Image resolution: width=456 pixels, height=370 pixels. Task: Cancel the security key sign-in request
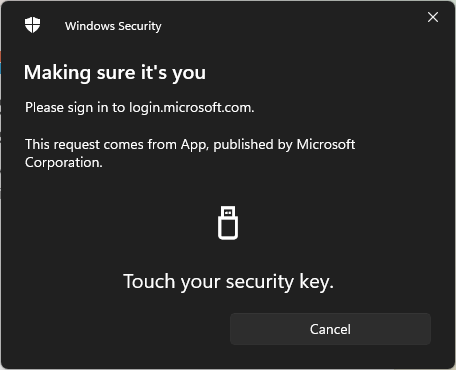330,329
